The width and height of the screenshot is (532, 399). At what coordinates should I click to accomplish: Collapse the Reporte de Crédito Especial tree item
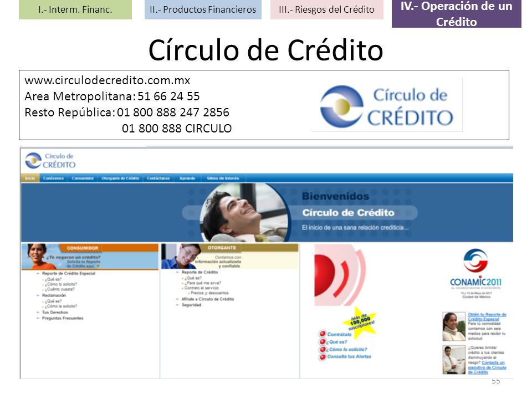coord(38,273)
